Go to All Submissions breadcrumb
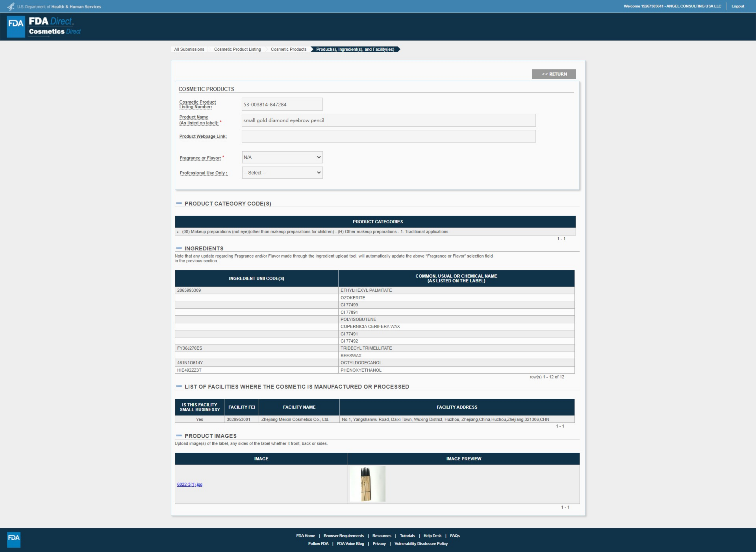The image size is (756, 552). [189, 49]
